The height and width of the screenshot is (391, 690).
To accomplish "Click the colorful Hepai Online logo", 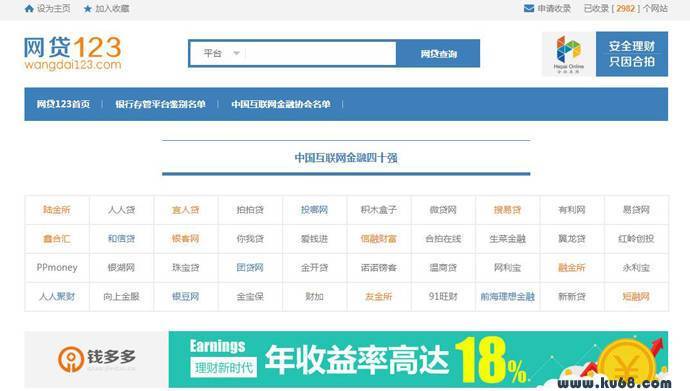I will pyautogui.click(x=569, y=54).
